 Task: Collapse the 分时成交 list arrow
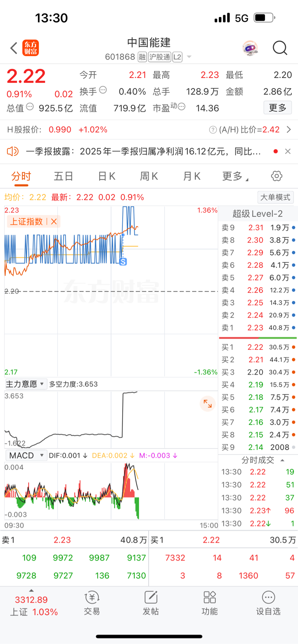(282, 460)
